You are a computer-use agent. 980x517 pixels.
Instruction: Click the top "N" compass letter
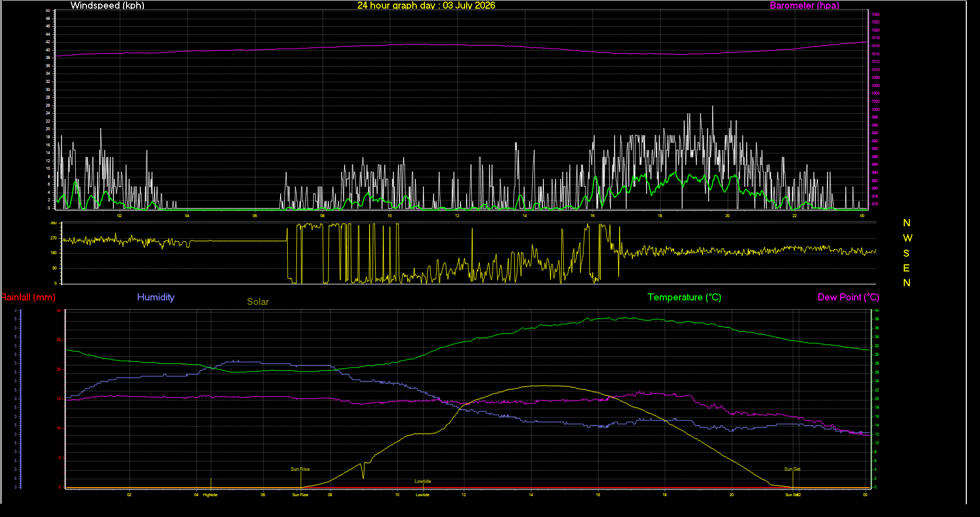(907, 223)
